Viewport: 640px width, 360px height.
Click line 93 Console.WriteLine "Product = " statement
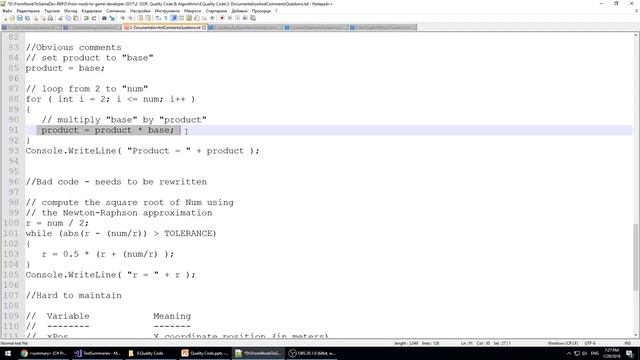coord(142,151)
